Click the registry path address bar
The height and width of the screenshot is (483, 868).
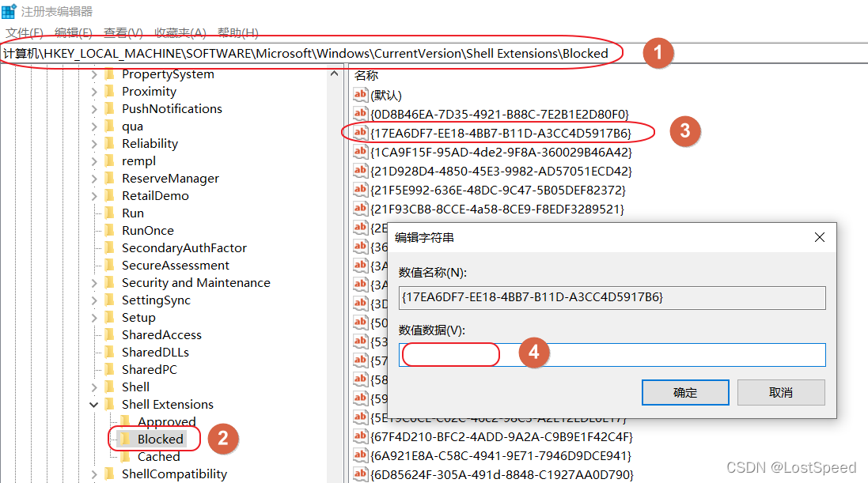(434, 54)
